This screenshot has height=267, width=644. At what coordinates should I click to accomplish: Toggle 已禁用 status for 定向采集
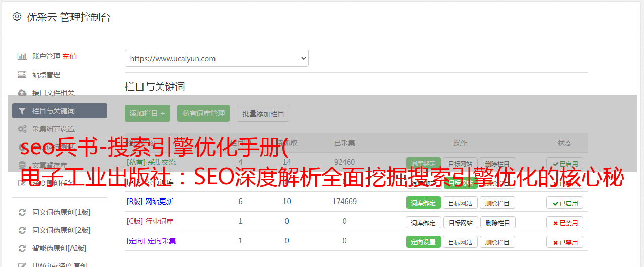point(565,242)
